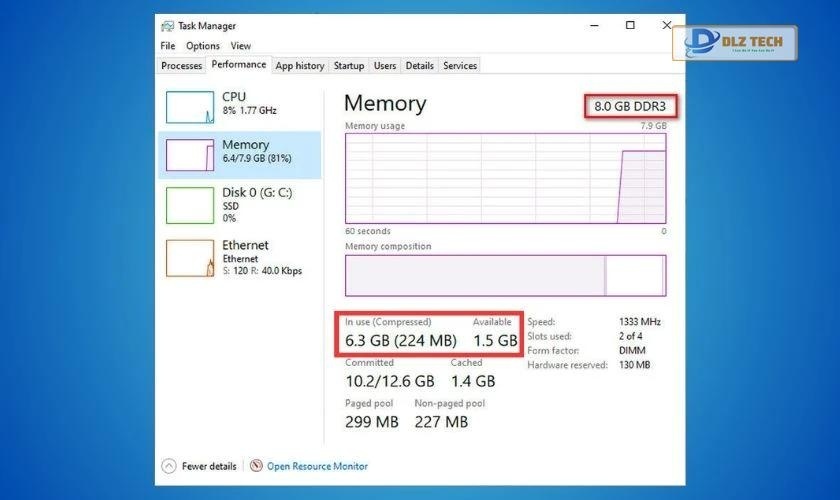This screenshot has height=500, width=840.
Task: Open the File menu
Action: pos(167,46)
